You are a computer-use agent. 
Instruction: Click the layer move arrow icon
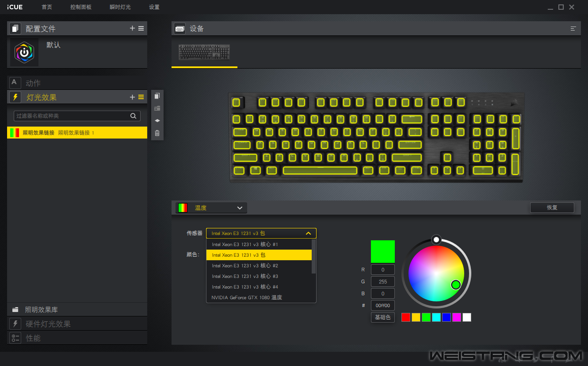[x=157, y=120]
